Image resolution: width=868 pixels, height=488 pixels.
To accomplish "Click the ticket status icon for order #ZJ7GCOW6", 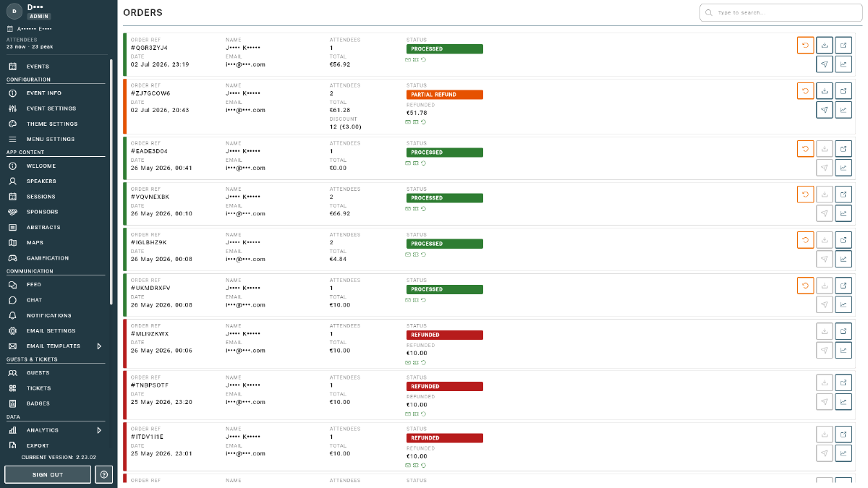I will (416, 122).
